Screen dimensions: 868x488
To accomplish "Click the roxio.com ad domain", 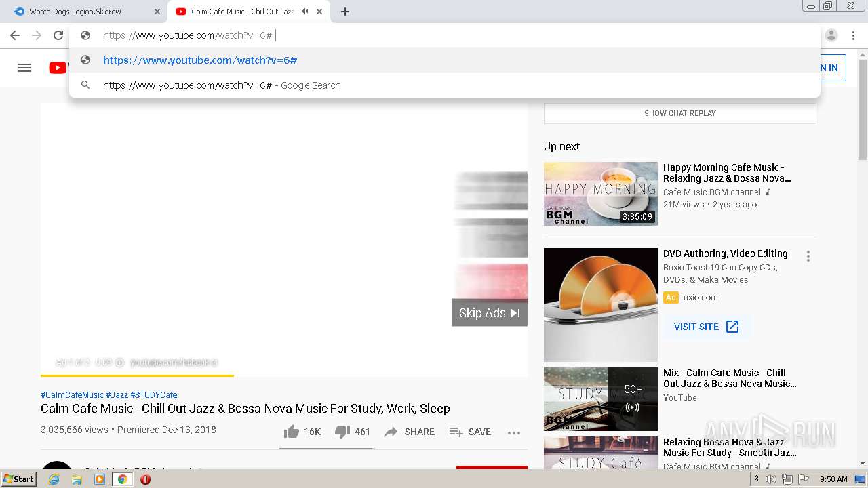I will pyautogui.click(x=699, y=298).
